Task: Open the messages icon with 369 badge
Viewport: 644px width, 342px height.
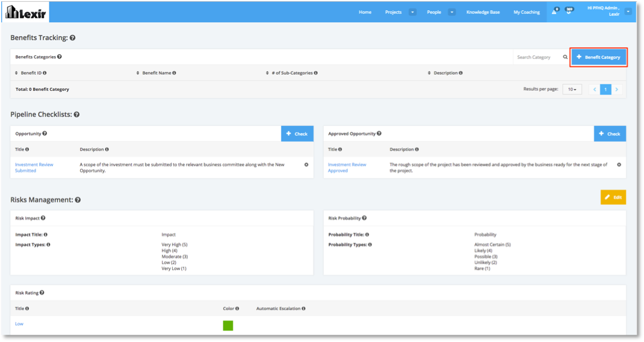Action: click(568, 12)
